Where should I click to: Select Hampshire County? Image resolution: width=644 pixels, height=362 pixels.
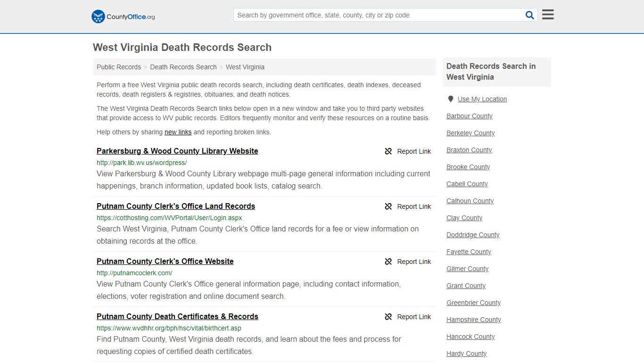474,320
